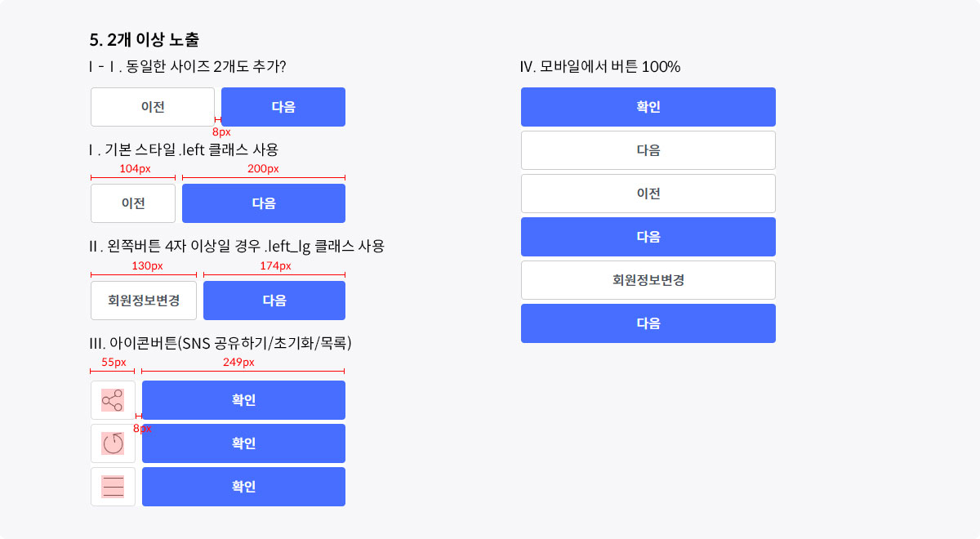Click the full-width blue 확인 mobile button
Image resolution: width=980 pixels, height=539 pixels.
point(648,107)
